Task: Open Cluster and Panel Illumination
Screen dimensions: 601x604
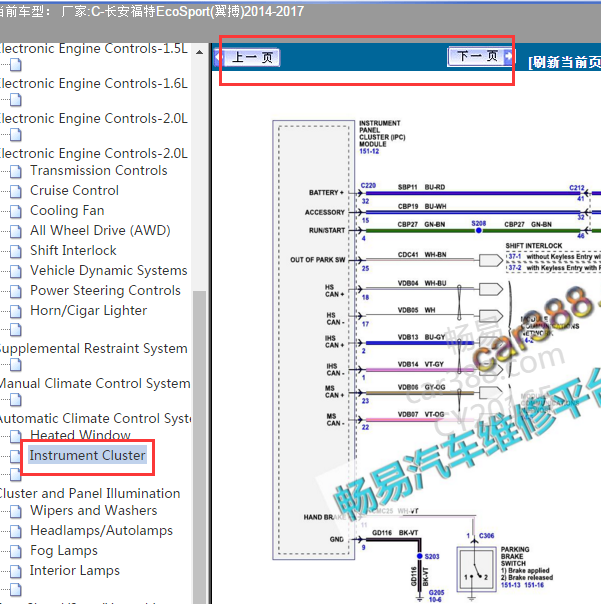Action: click(90, 493)
